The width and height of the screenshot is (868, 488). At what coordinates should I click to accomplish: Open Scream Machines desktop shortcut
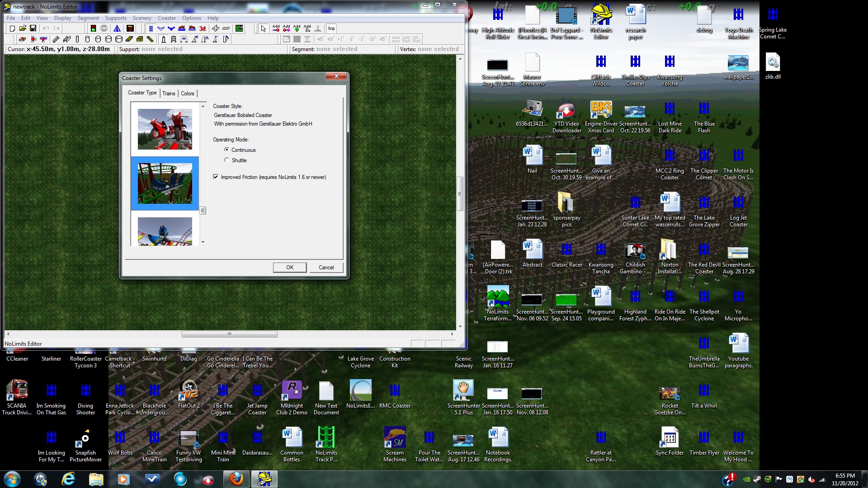[x=395, y=445]
